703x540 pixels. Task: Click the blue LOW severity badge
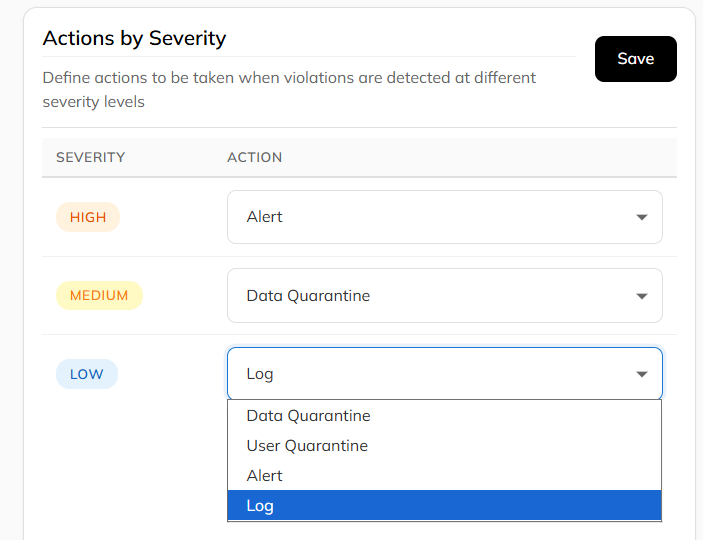click(x=87, y=374)
